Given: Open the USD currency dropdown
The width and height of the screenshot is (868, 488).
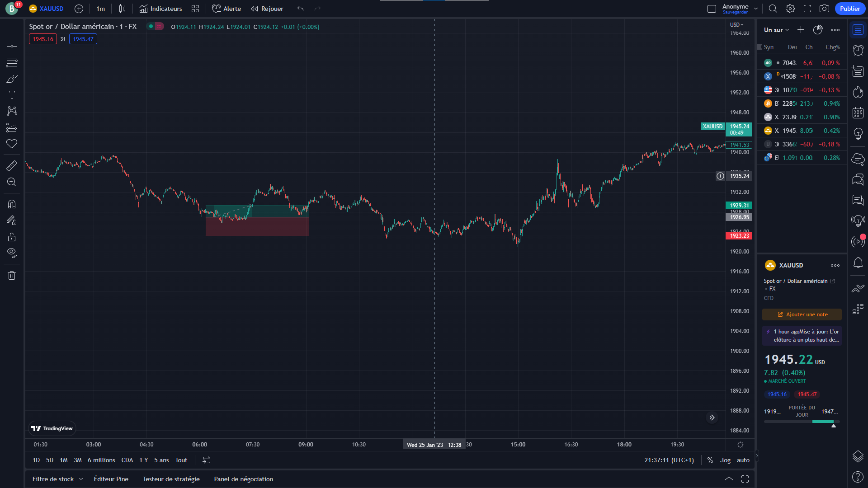Looking at the screenshot, I should point(736,24).
